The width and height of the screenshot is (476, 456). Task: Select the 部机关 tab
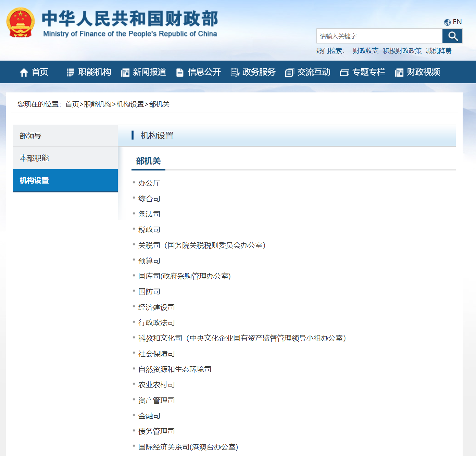click(148, 161)
